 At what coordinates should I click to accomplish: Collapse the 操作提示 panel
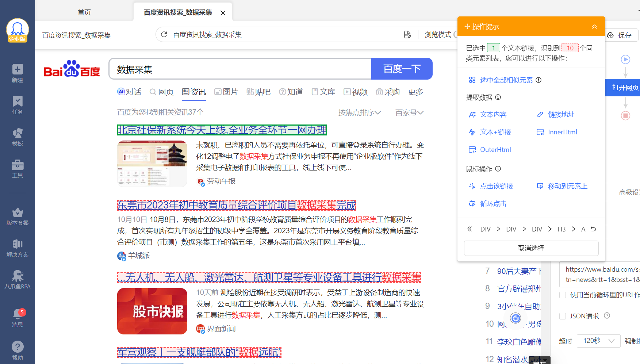click(594, 26)
